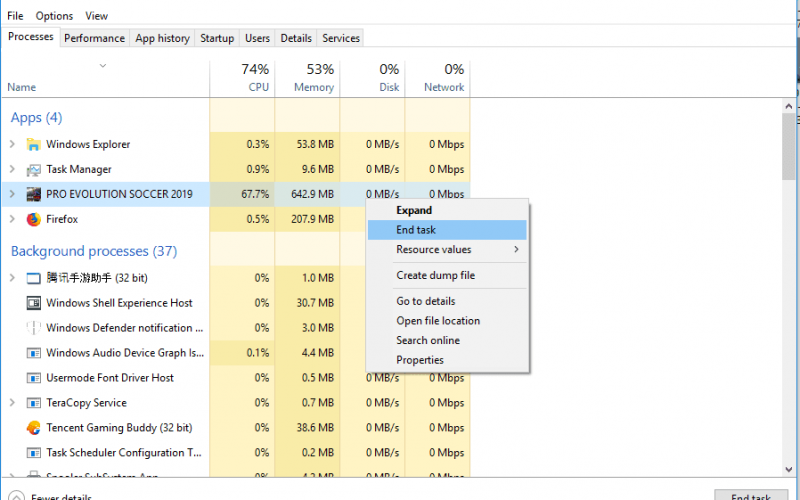Screen dimensions: 800x500
Task: Click the Firefox browser icon
Action: (x=33, y=219)
